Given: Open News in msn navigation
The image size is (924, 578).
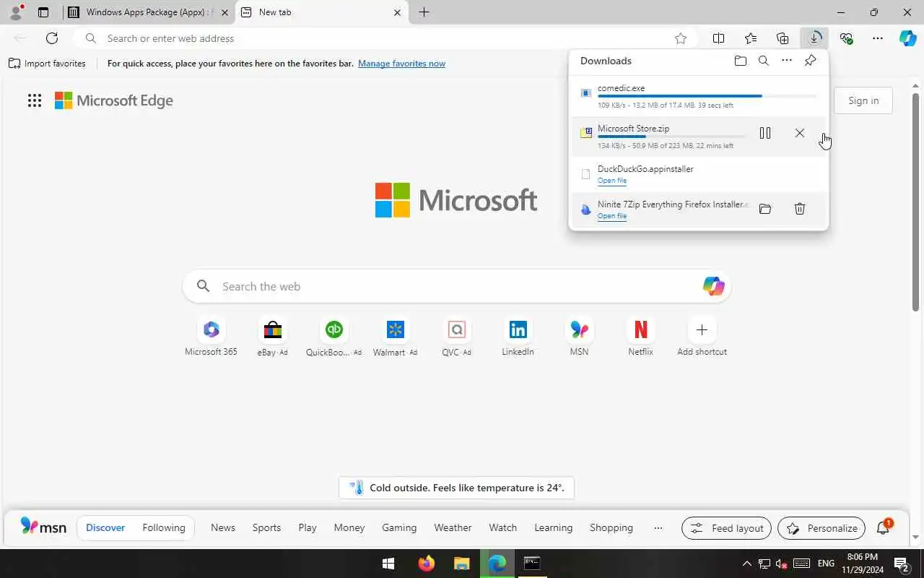Looking at the screenshot, I should [223, 527].
